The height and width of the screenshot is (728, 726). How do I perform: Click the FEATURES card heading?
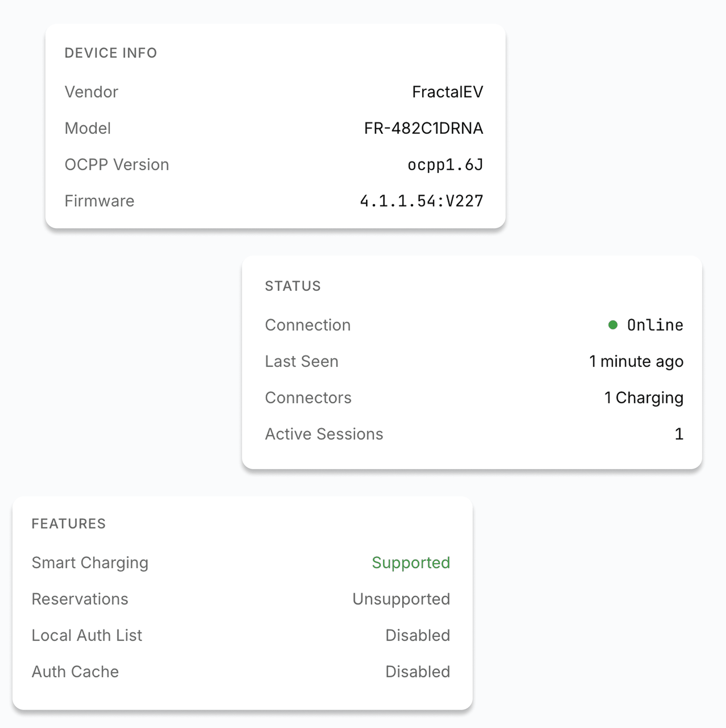pos(69,524)
